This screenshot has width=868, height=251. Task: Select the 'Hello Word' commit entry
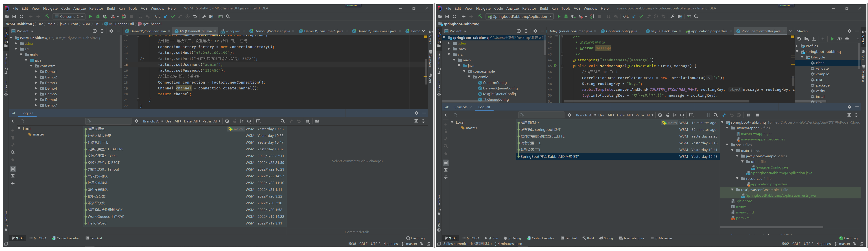point(97,223)
